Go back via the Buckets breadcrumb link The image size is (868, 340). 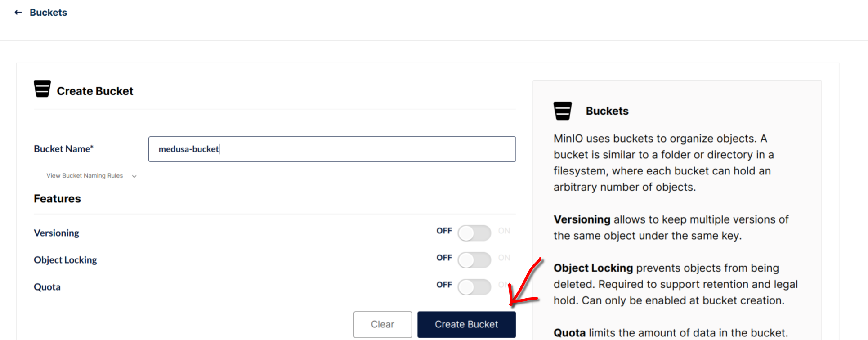click(48, 13)
